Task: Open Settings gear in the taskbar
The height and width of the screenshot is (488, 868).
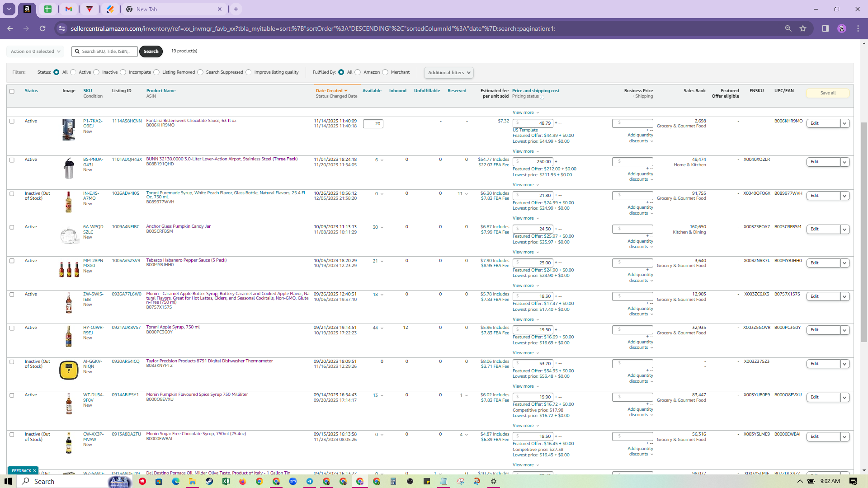Action: (x=494, y=481)
